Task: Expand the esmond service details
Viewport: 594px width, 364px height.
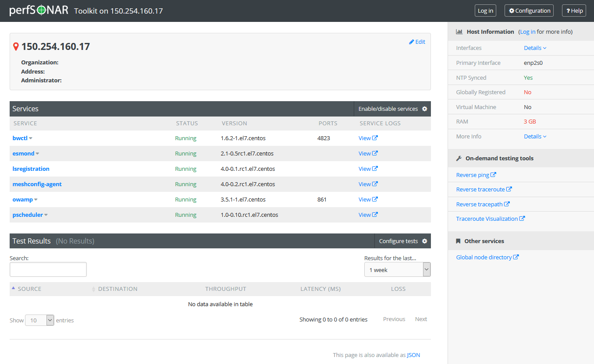Action: click(x=37, y=154)
